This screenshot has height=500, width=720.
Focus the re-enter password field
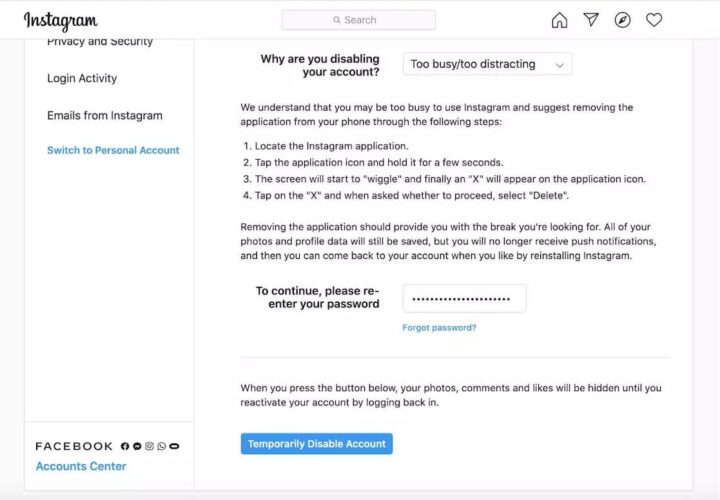(x=464, y=298)
